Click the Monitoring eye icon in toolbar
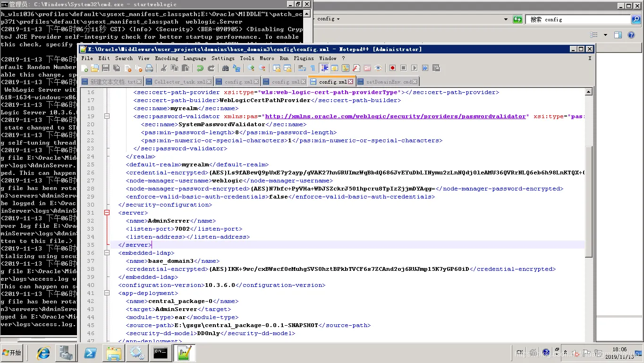The image size is (644, 363). [378, 68]
